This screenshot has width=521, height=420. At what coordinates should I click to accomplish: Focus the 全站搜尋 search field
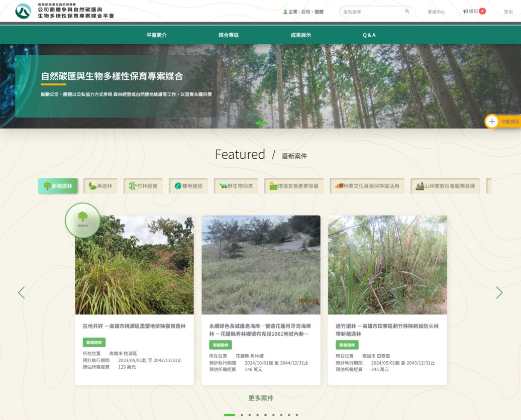[372, 12]
